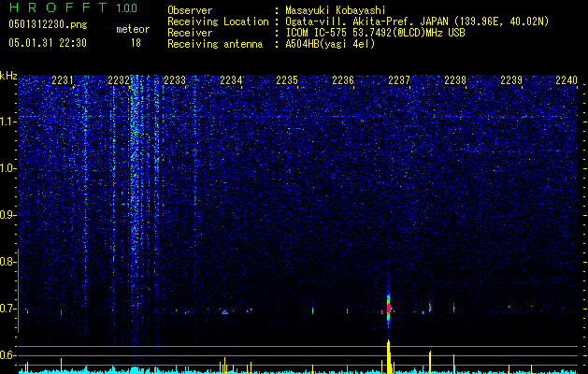This screenshot has height=374, width=588.
Task: Click the 1.1 kHz frequency label
Action: 8,122
